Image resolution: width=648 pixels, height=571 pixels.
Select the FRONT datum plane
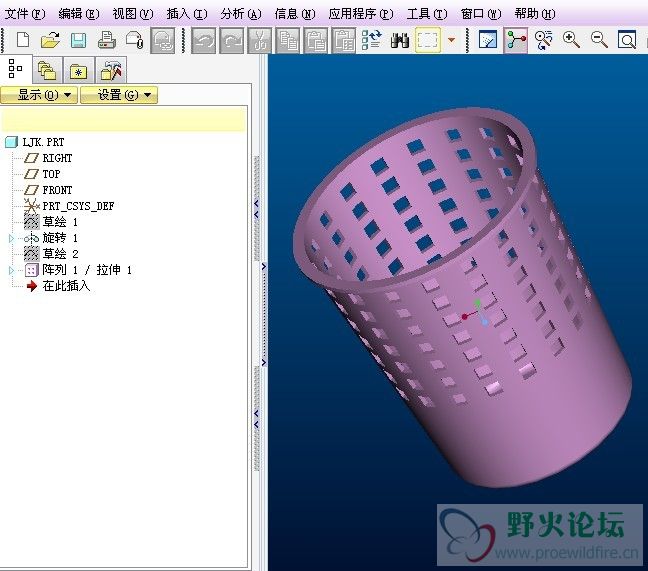point(57,190)
